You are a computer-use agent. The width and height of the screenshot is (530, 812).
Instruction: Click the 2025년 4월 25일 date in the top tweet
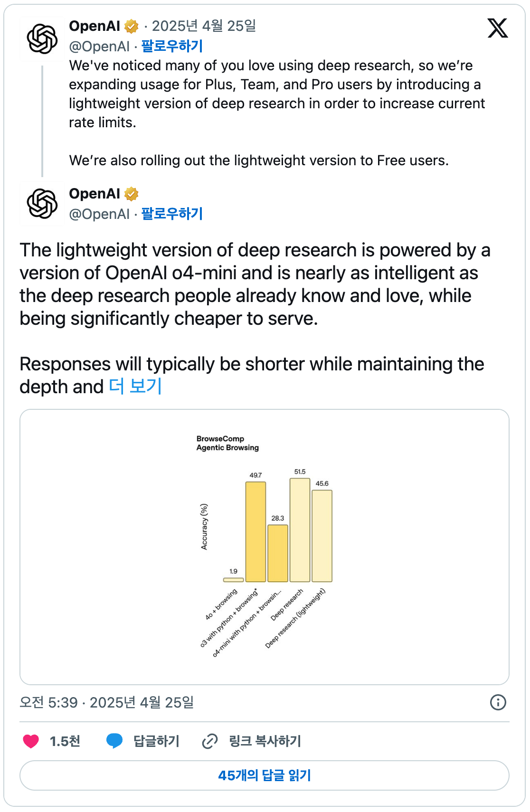point(204,26)
